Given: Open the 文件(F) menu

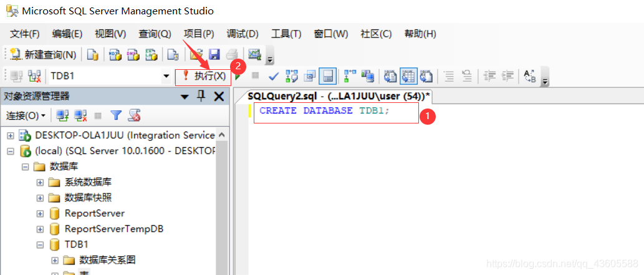Looking at the screenshot, I should (x=25, y=34).
